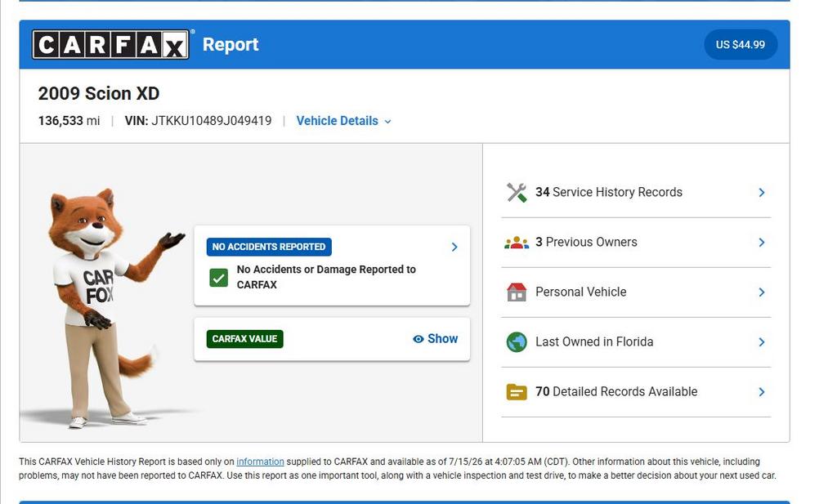Image resolution: width=837 pixels, height=504 pixels.
Task: Open chevron for 3 Previous Owners
Action: (762, 243)
